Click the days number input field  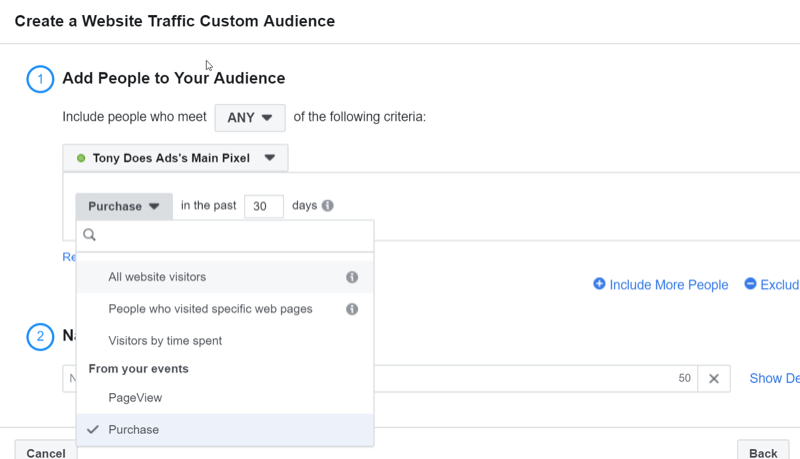(264, 206)
